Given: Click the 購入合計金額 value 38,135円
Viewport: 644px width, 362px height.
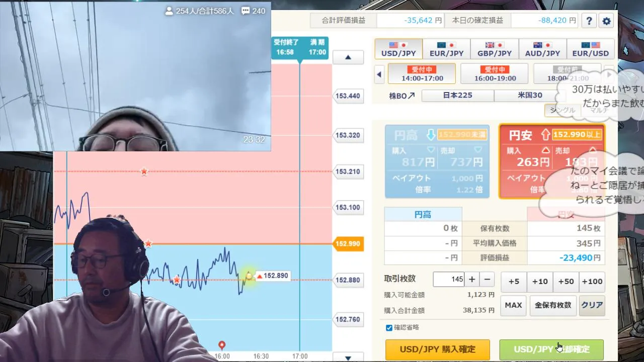Looking at the screenshot, I should pos(478,310).
